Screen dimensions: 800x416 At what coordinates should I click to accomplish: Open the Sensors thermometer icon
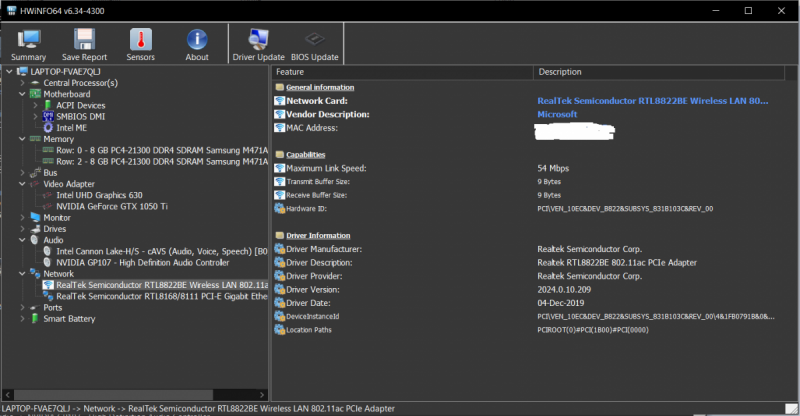(x=140, y=39)
